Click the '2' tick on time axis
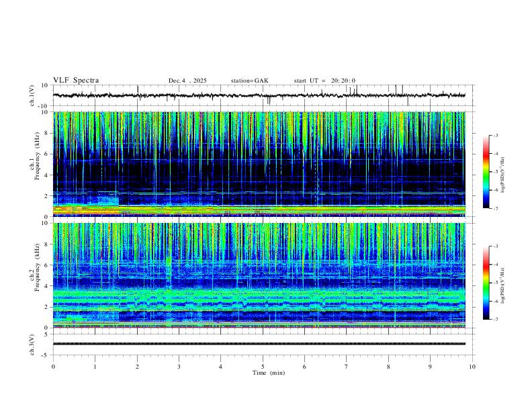Screen dimensions: 532x411 (137, 367)
